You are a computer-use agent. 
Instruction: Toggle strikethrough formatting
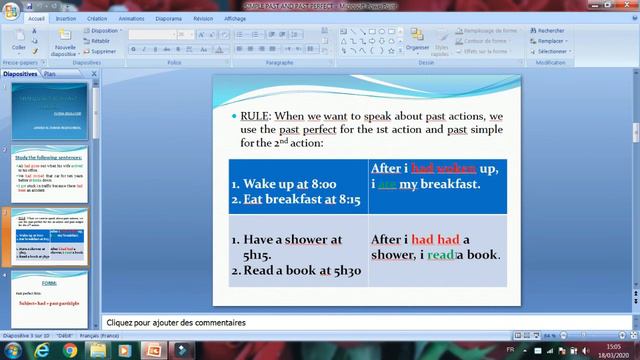[167, 49]
